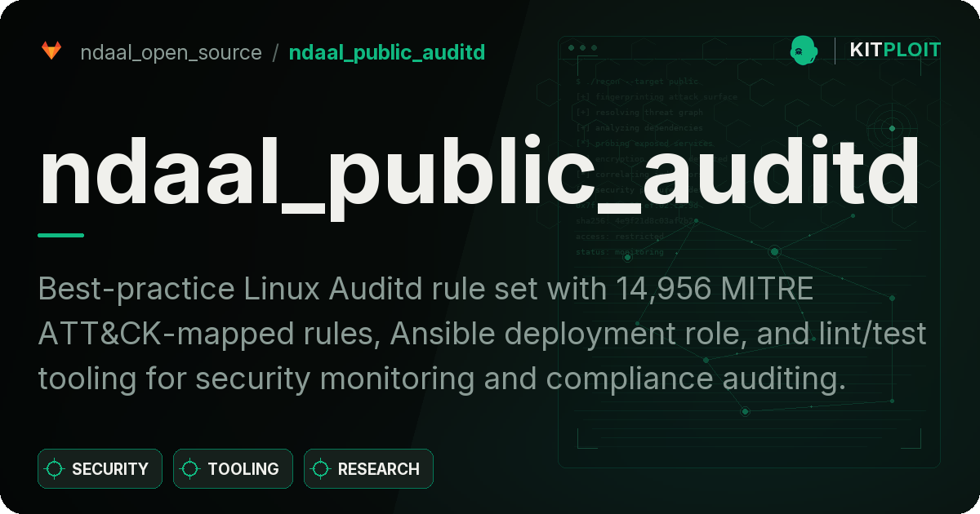This screenshot has width=980, height=514.
Task: Click the 'analyzing dependencies' terminal line
Action: pyautogui.click(x=639, y=128)
